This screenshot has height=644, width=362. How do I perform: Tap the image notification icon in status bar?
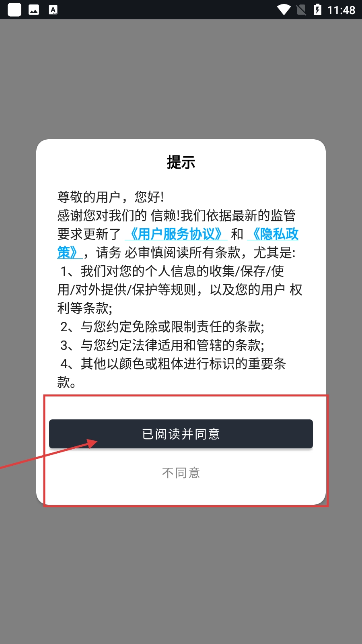[x=34, y=10]
